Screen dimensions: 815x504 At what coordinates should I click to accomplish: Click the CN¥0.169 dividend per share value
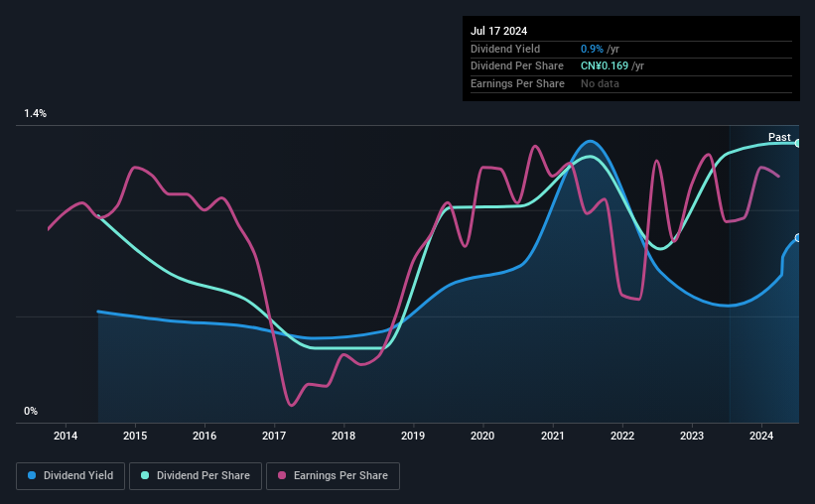(x=605, y=66)
